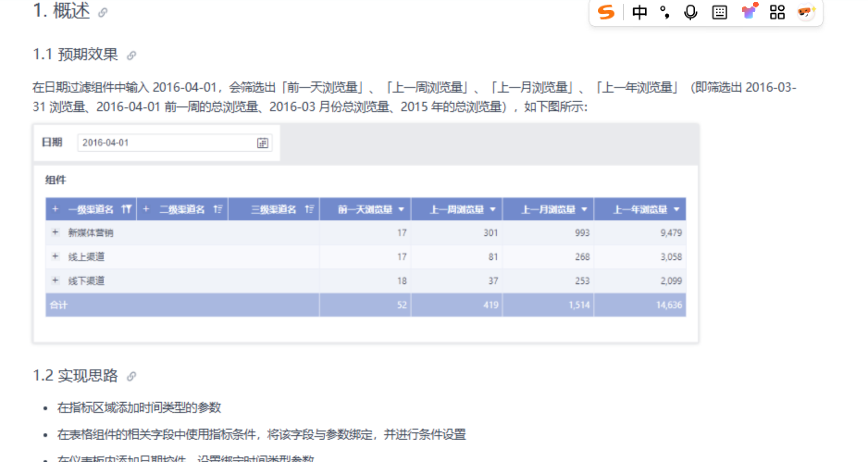Open the input method soft keyboard
The height and width of the screenshot is (462, 868).
coord(719,12)
